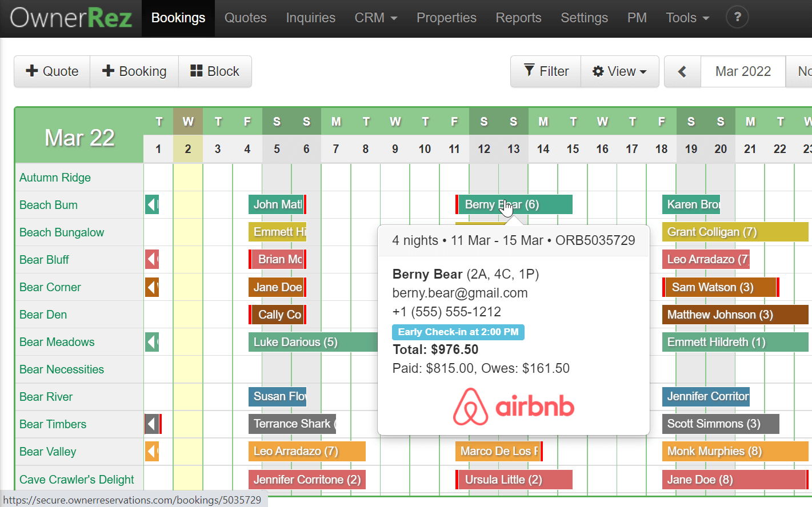Click the help question mark icon
This screenshot has height=507, width=812.
(737, 18)
